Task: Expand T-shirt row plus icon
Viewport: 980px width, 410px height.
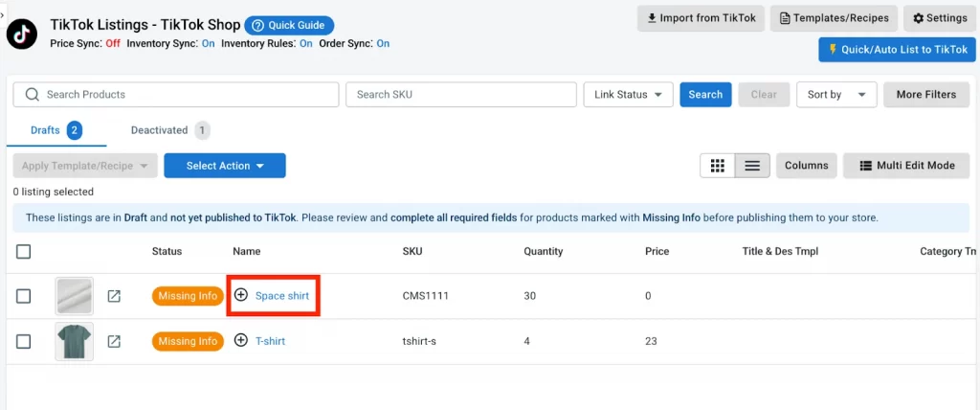Action: (x=240, y=340)
